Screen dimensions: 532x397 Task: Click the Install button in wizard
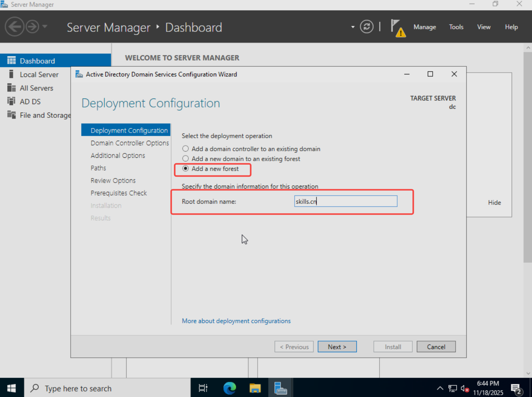393,347
